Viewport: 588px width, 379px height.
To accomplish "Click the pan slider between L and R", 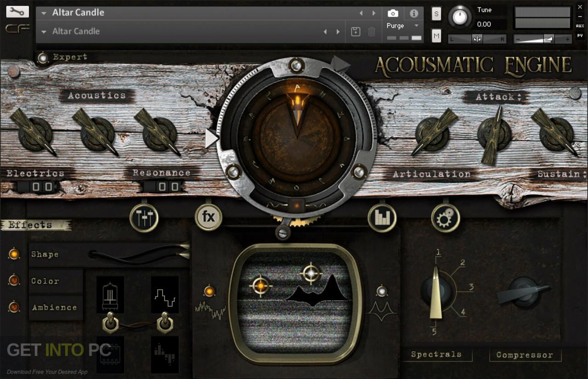I will (477, 39).
